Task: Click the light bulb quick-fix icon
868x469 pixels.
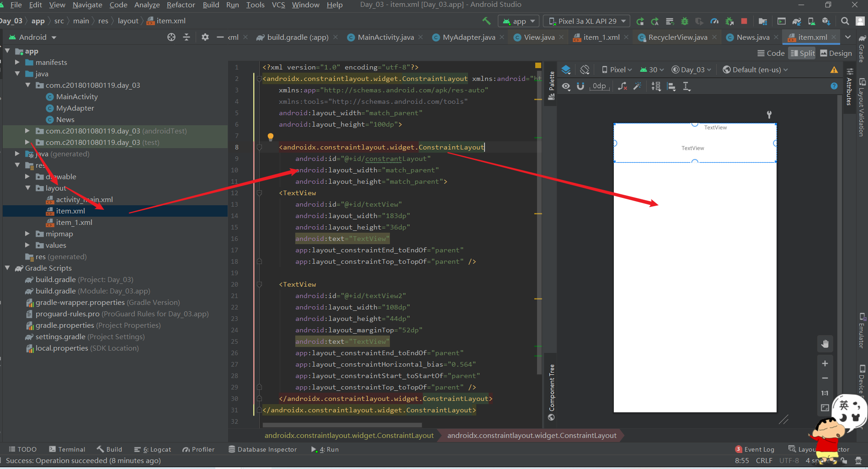Action: tap(270, 136)
